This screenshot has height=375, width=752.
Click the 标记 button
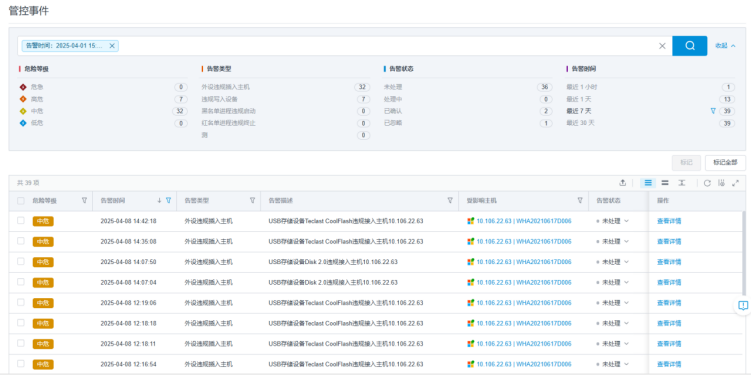(686, 163)
